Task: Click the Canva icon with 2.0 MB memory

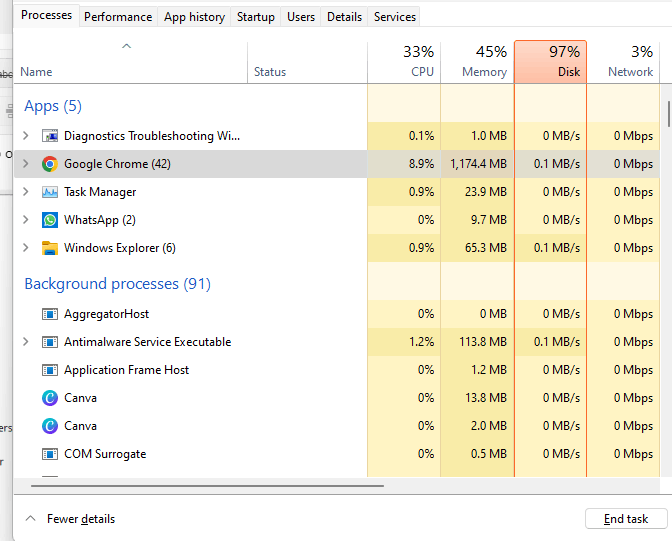Action: (x=50, y=426)
